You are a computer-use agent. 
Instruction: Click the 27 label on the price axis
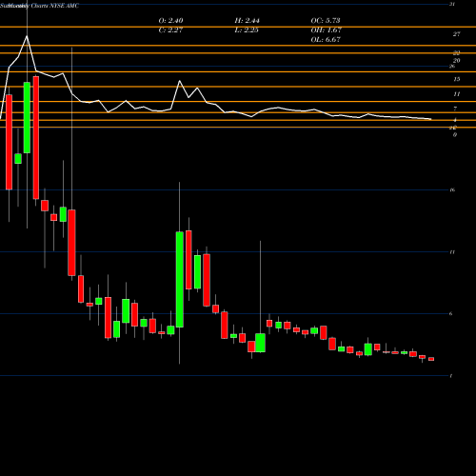coord(456,34)
